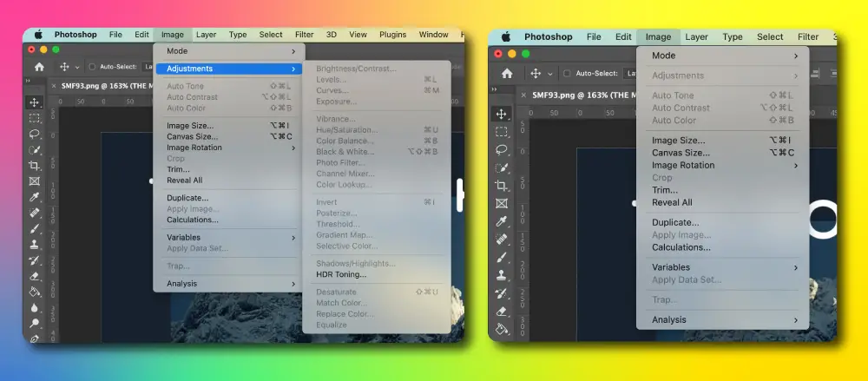This screenshot has height=381, width=868.
Task: Open the Window menu in left window
Action: [433, 35]
